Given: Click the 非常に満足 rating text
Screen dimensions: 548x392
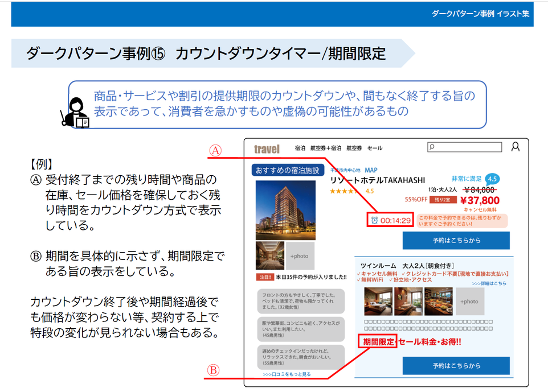Looking at the screenshot, I should click(466, 179).
